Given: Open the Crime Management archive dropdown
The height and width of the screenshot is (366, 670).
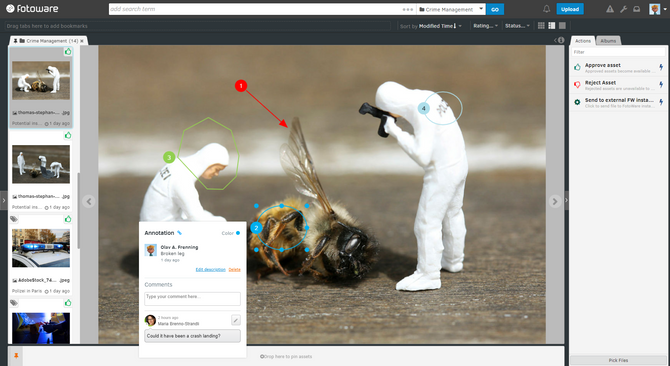Looking at the screenshot, I should tap(451, 9).
